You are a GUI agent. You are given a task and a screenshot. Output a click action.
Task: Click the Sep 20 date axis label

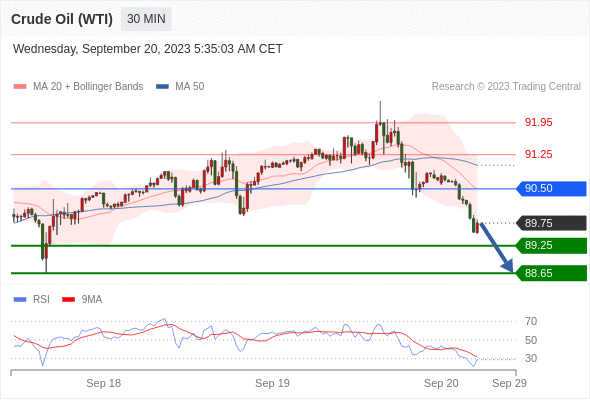441,383
